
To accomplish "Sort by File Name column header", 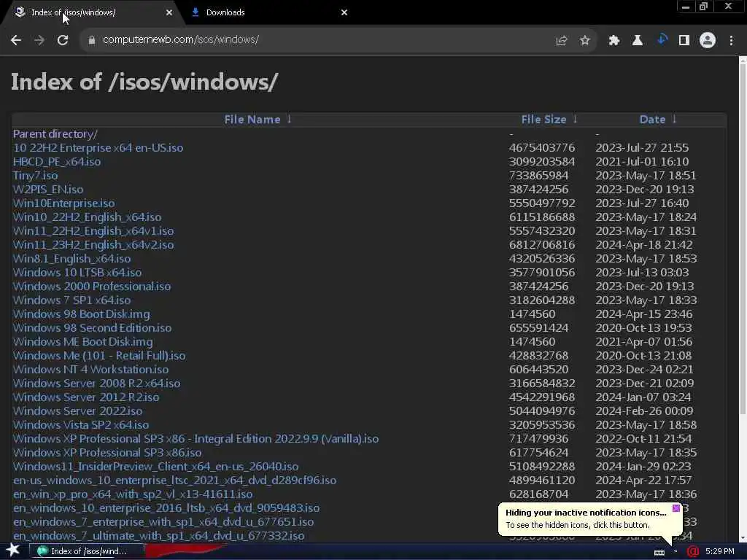I will point(252,120).
